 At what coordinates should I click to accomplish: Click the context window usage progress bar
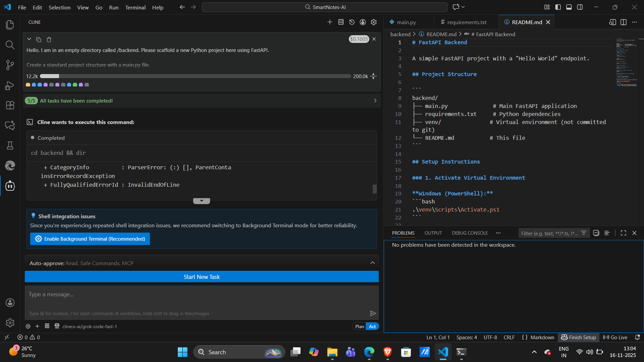pos(195,76)
